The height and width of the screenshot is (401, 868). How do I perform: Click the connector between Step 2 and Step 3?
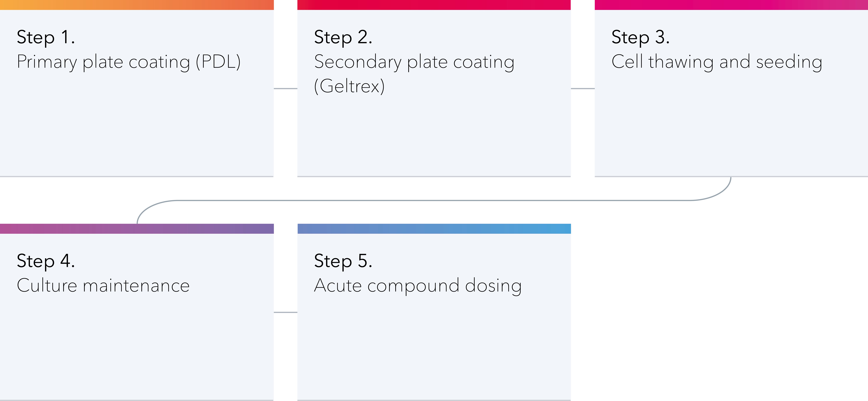point(583,89)
